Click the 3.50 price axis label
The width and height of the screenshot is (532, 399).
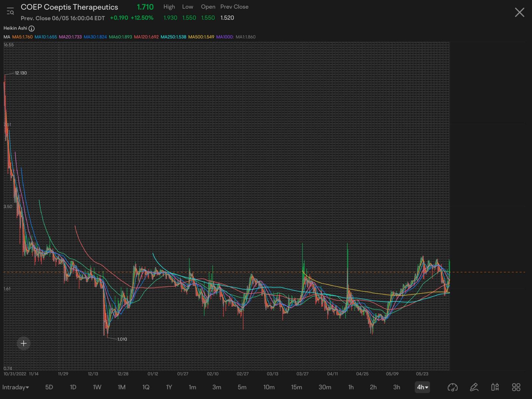click(x=8, y=206)
